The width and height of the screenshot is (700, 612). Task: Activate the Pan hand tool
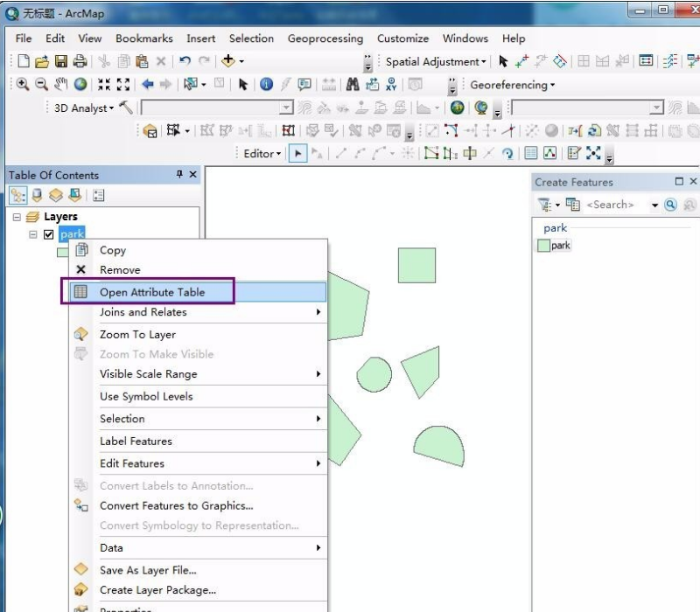60,84
